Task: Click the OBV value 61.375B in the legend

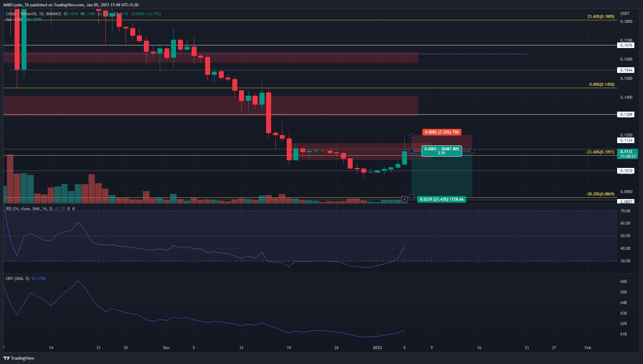Action: click(x=38, y=279)
